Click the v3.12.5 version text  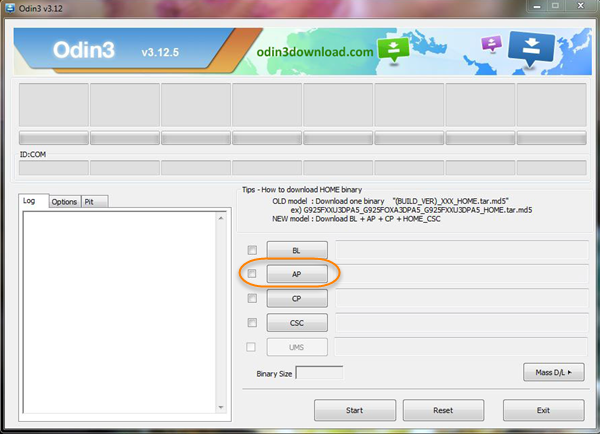[160, 52]
